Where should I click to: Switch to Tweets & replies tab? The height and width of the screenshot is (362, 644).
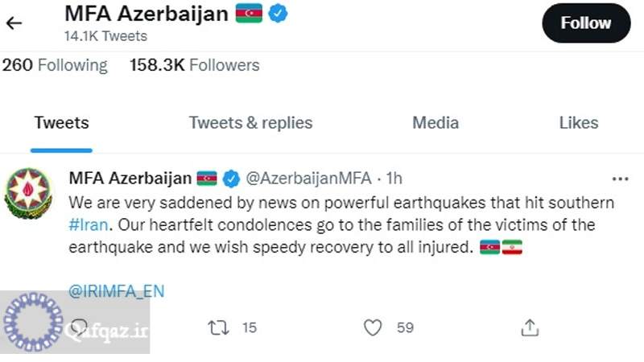[x=250, y=123]
